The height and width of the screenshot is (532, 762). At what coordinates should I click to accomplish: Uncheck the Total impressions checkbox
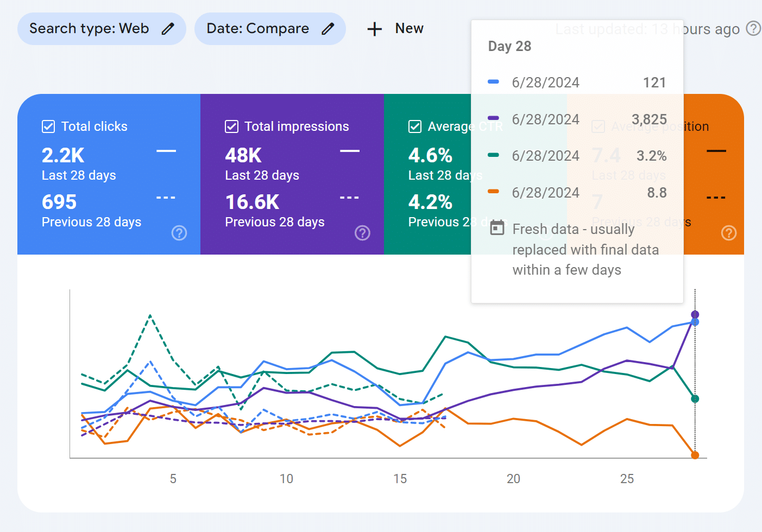(231, 126)
